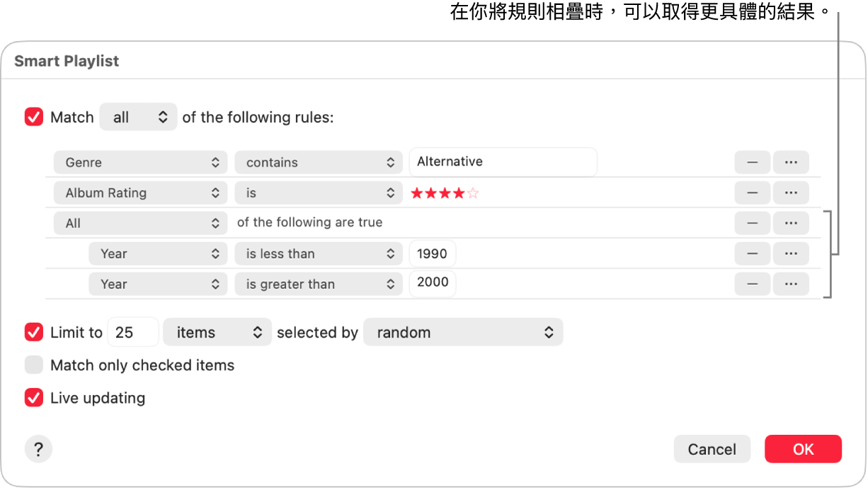Open Year field dropdown in the 1990 row
The width and height of the screenshot is (868, 488).
[x=158, y=254]
